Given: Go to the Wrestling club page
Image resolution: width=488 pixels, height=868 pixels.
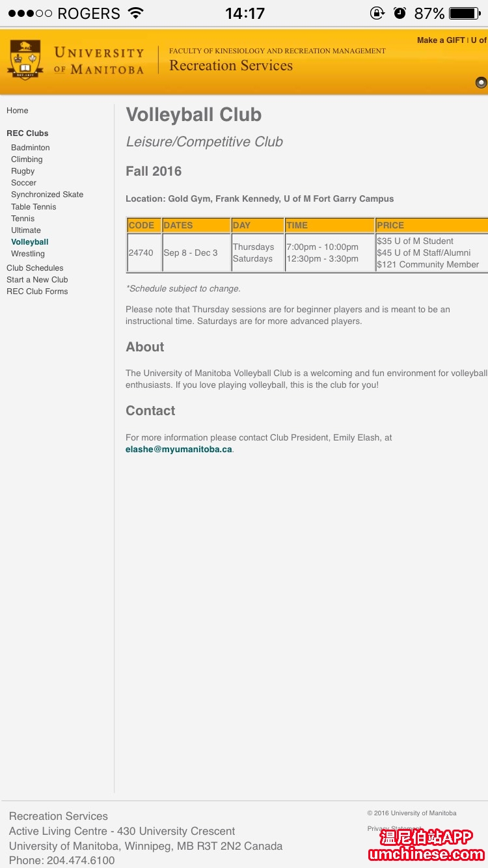Looking at the screenshot, I should coord(28,254).
